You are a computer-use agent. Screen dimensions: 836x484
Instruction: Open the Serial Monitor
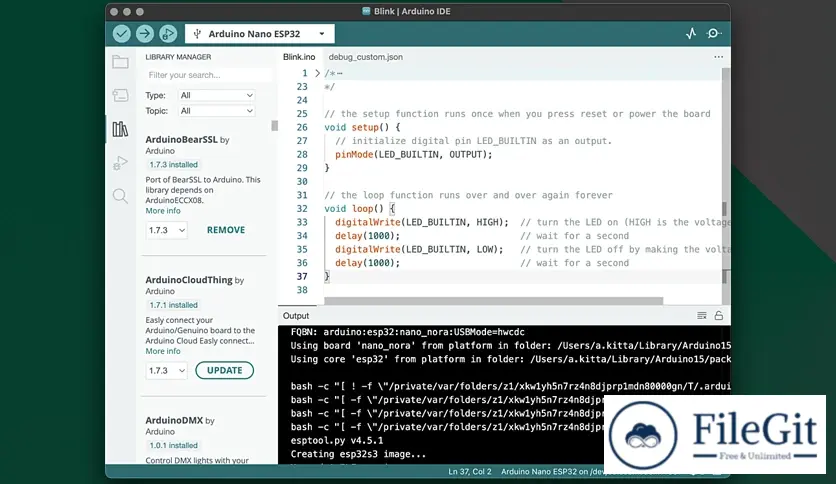713,34
